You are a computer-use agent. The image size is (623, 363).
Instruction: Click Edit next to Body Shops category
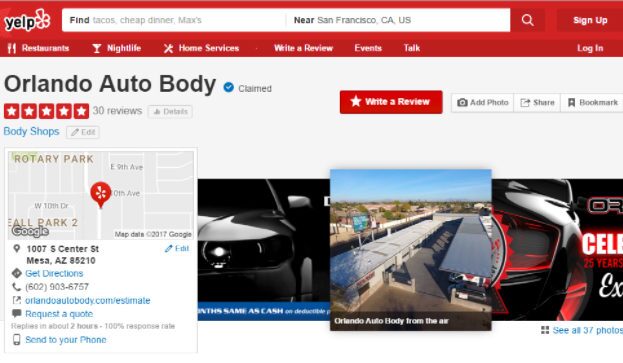click(x=83, y=132)
